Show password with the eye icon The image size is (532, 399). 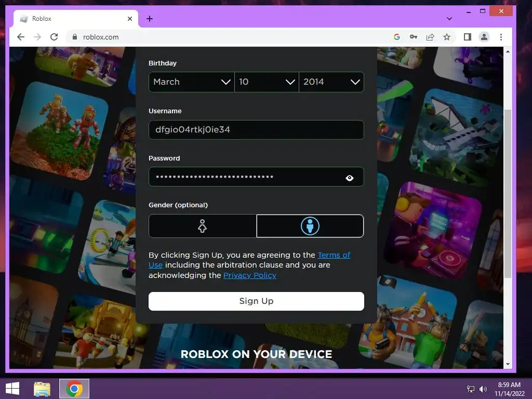point(350,178)
